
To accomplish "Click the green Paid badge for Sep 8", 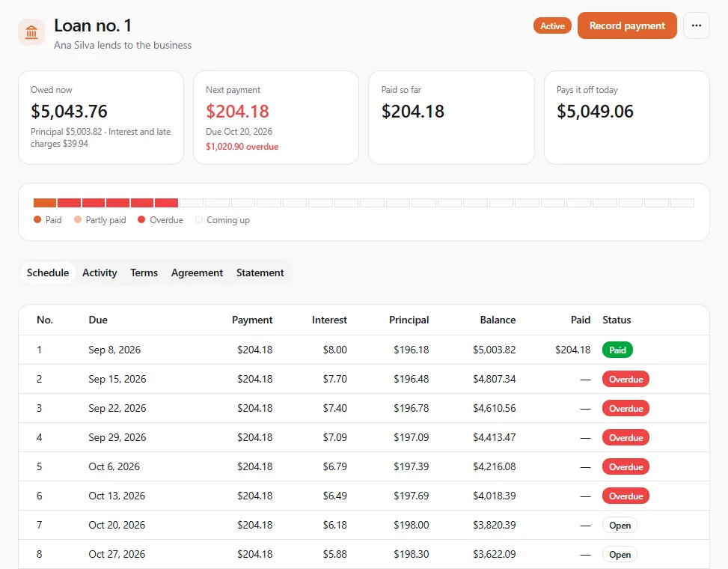I will pos(617,350).
